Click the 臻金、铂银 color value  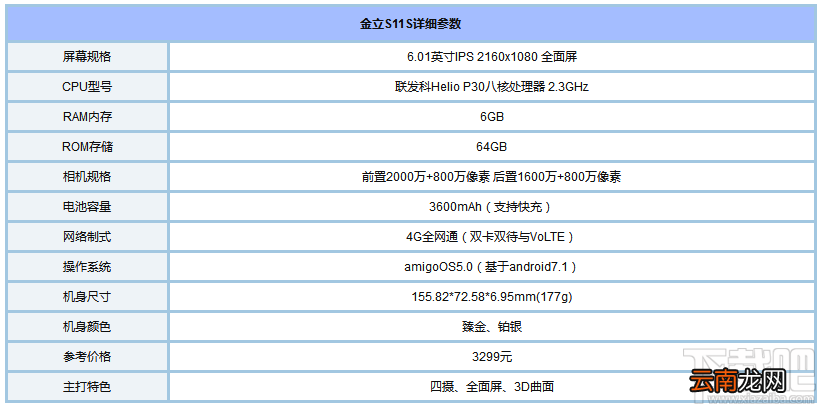492,327
